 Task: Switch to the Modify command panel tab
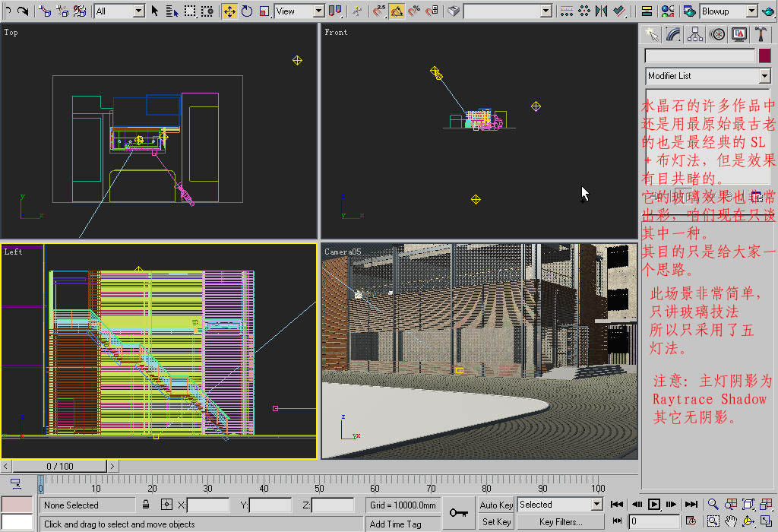[673, 34]
